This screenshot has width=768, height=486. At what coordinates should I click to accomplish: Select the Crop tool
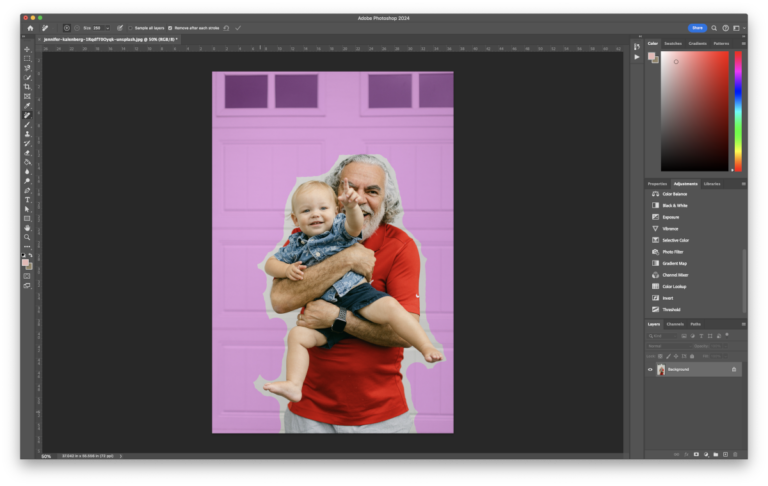[x=27, y=87]
